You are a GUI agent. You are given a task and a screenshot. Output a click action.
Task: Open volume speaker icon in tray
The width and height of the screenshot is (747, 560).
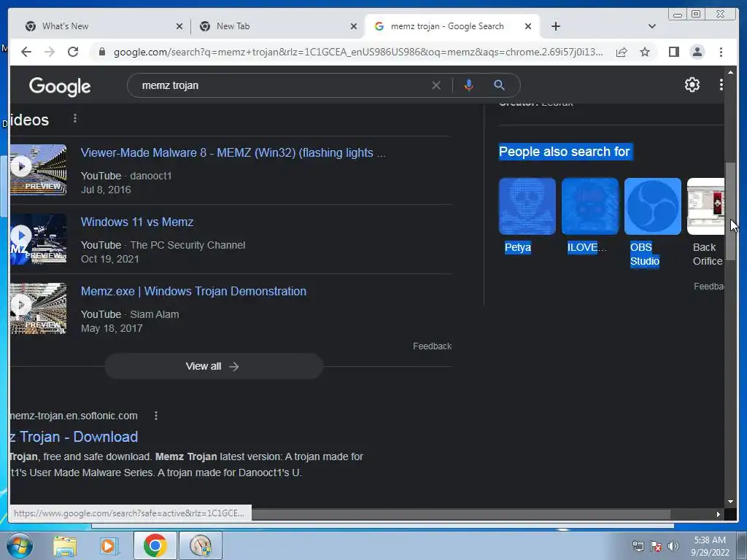[673, 546]
